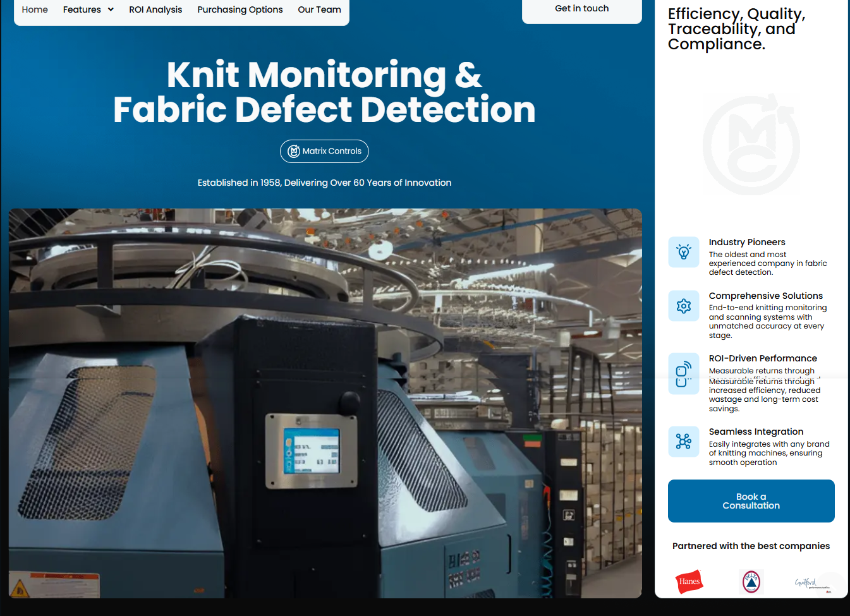Image resolution: width=850 pixels, height=616 pixels.
Task: Click the gear icon beside Comprehensive Solutions
Action: click(x=683, y=306)
